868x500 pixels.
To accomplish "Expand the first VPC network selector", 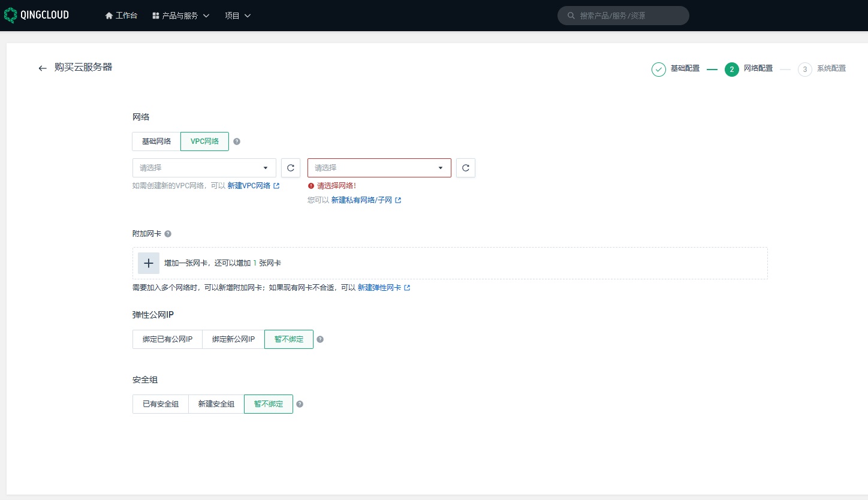I will pos(204,168).
